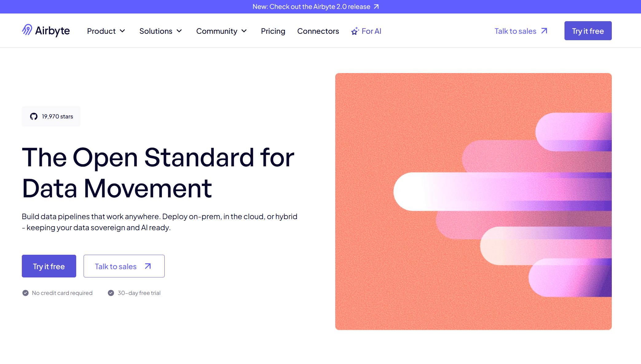Click the arrow icon beside Talk to sales
The height and width of the screenshot is (364, 641).
(544, 31)
